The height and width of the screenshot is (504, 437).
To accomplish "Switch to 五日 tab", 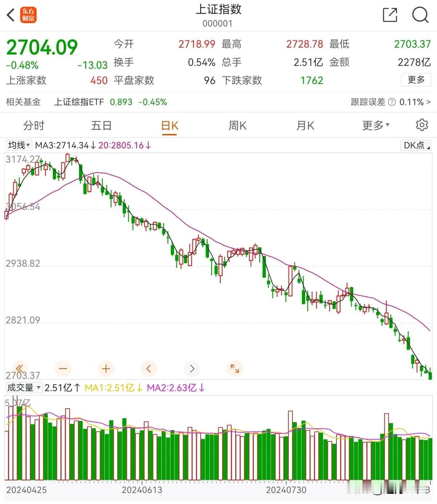I will click(101, 126).
